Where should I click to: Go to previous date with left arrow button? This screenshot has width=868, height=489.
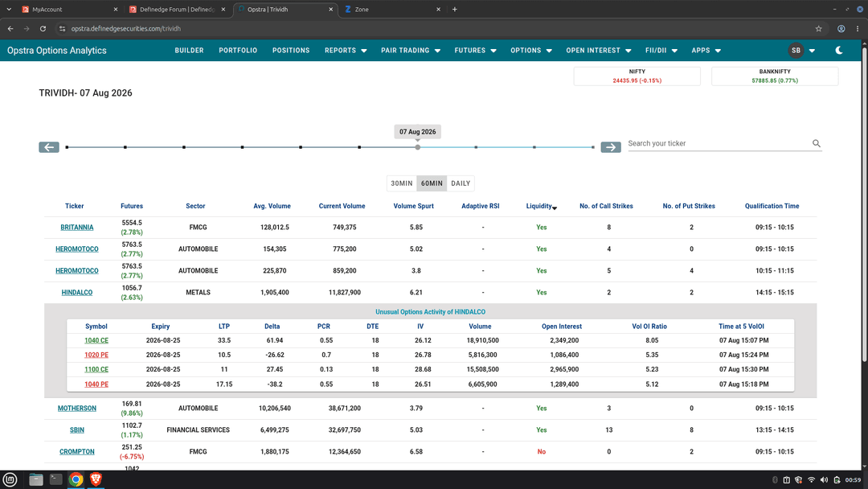point(49,147)
